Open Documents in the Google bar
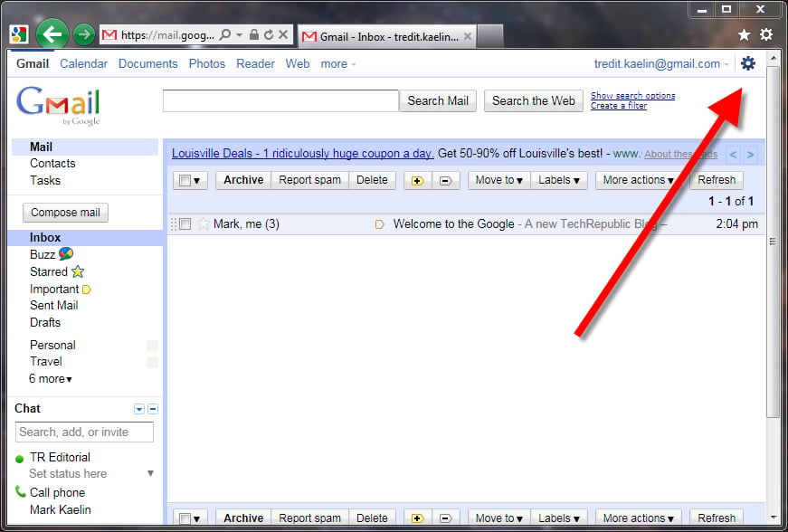 pyautogui.click(x=147, y=64)
